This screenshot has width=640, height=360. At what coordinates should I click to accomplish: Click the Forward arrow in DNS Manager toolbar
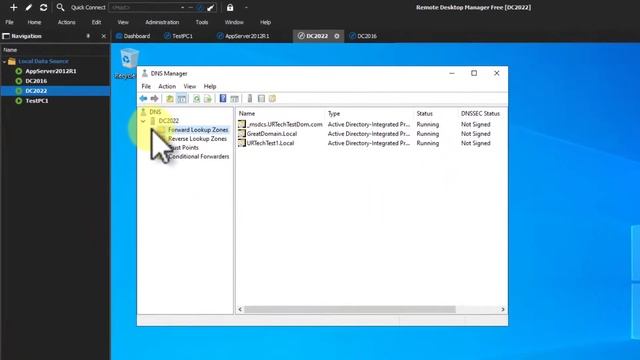154,98
